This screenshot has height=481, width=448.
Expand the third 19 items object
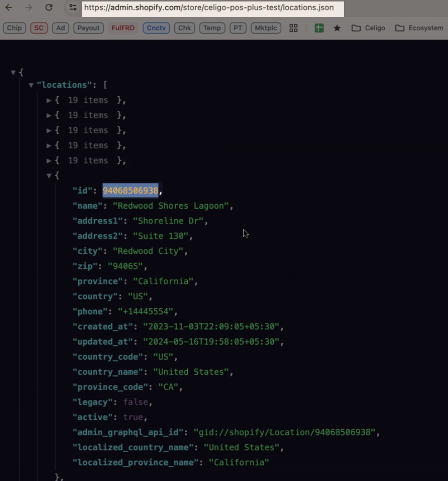(49, 130)
